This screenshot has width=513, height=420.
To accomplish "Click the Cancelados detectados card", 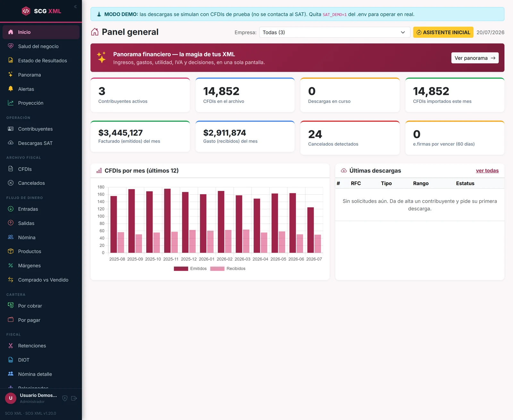I will (x=350, y=138).
